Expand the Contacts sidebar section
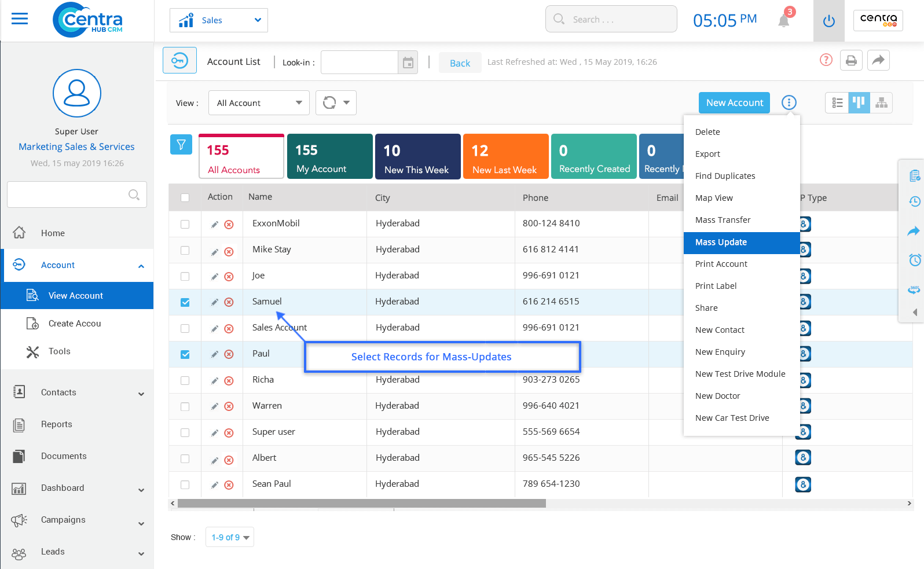924x569 pixels. (141, 394)
